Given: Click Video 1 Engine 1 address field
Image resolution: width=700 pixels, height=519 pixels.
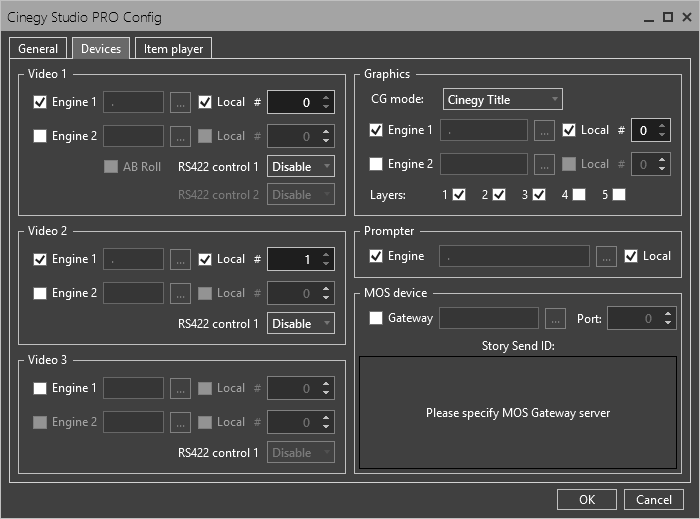Looking at the screenshot, I should pyautogui.click(x=133, y=102).
